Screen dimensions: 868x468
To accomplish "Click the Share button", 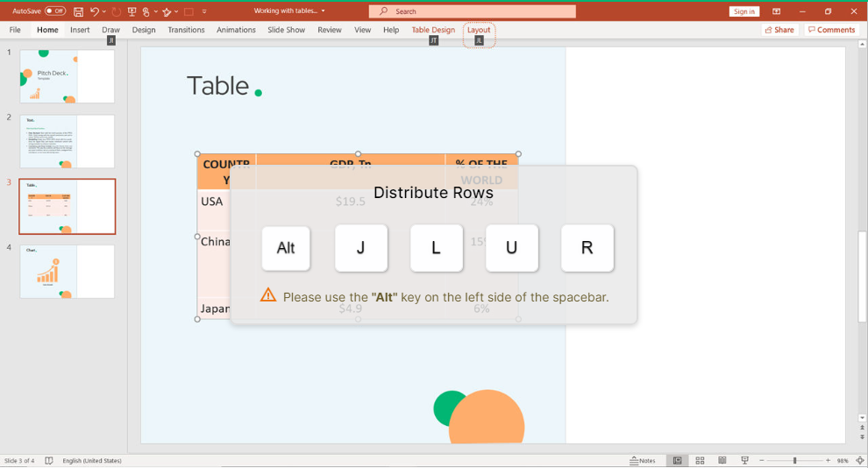I will 779,30.
